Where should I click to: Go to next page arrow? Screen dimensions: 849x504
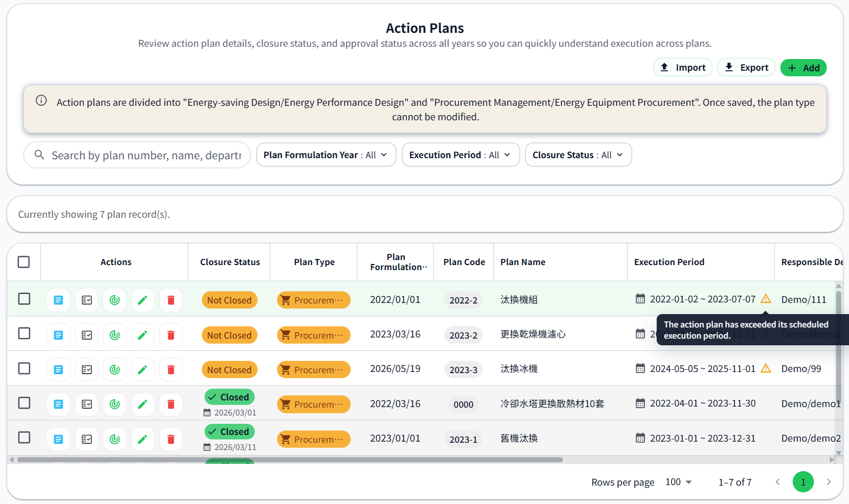(x=829, y=482)
